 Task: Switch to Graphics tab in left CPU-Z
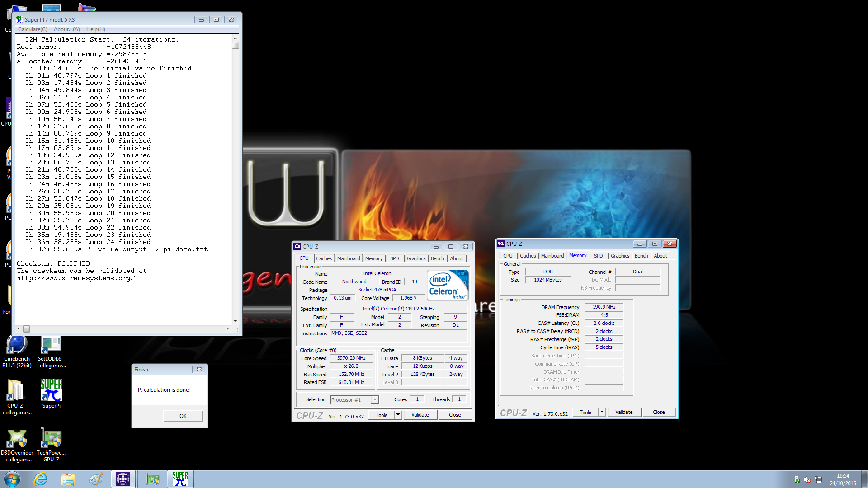pyautogui.click(x=416, y=258)
